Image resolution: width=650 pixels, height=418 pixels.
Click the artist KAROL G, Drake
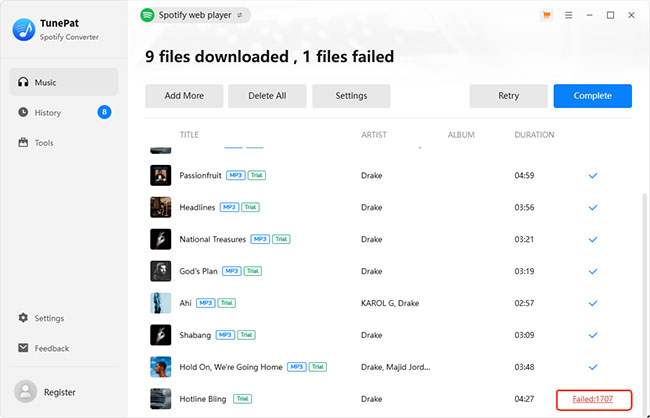pos(390,303)
